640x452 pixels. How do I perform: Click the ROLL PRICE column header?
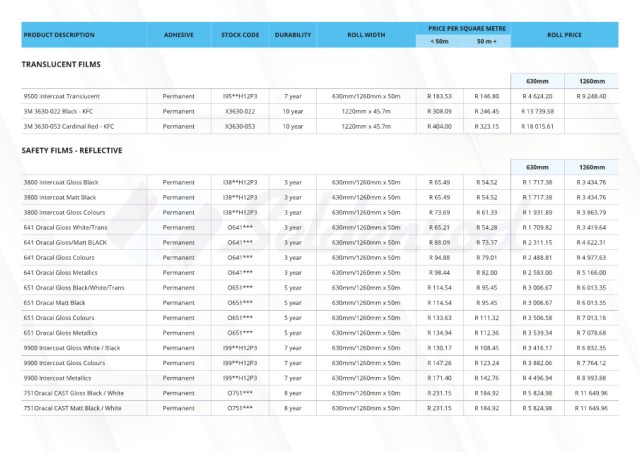[x=564, y=35]
